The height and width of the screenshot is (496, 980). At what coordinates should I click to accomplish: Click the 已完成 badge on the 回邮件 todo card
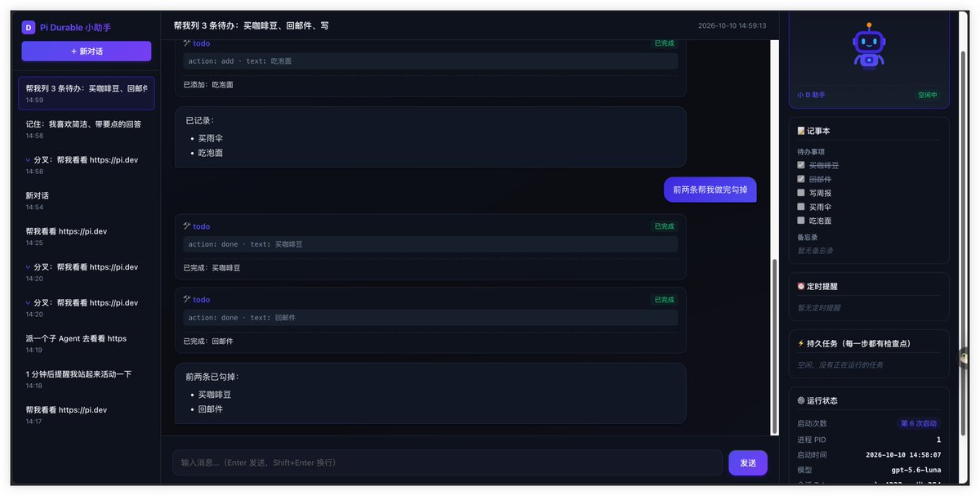(664, 300)
